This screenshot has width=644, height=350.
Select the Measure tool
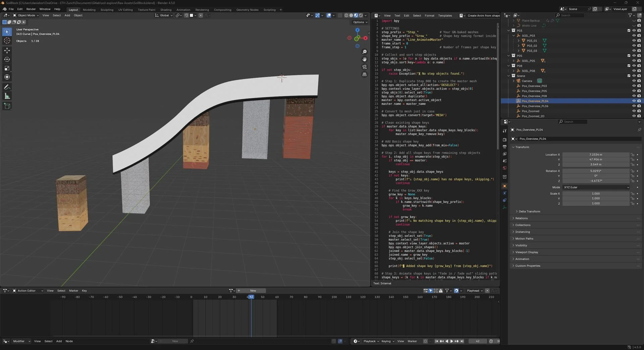point(7,97)
